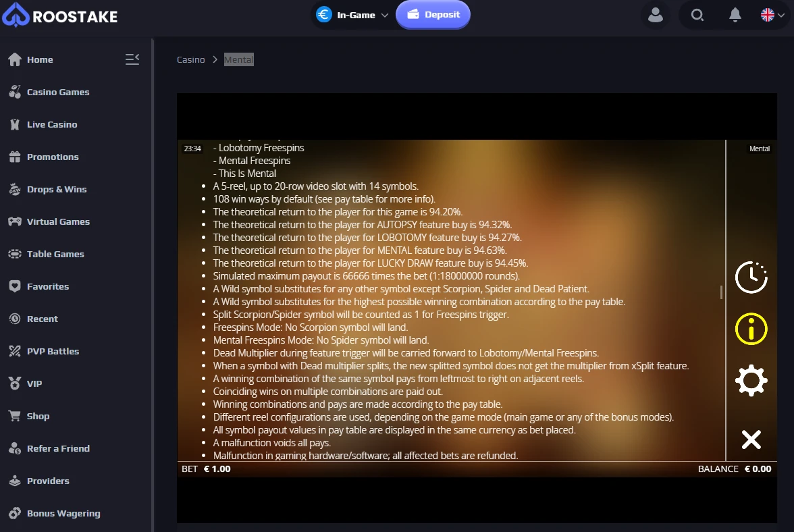
Task: Click the 94.20% theoretical return line
Action: (338, 212)
